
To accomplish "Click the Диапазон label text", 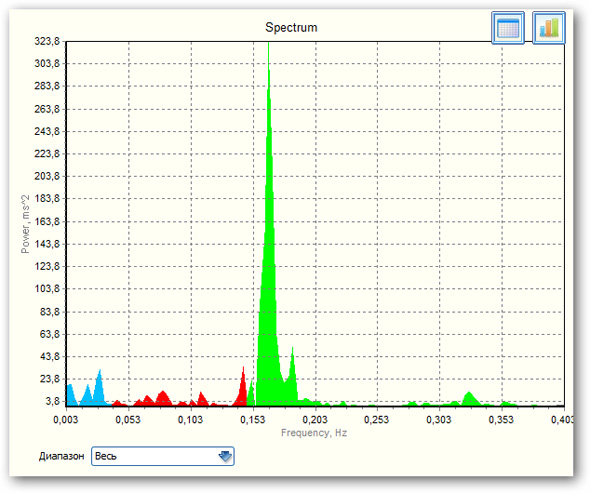I will click(x=61, y=456).
